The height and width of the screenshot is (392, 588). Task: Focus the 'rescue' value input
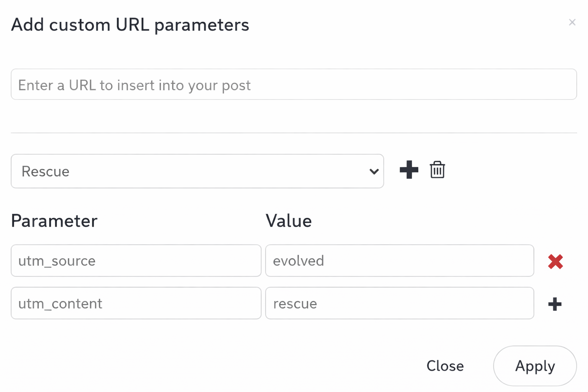[x=399, y=304]
